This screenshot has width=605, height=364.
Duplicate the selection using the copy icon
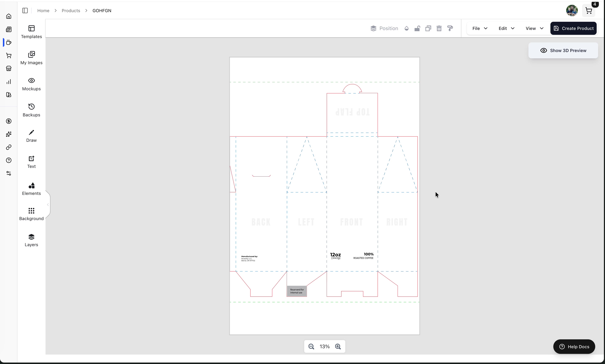pos(428,28)
